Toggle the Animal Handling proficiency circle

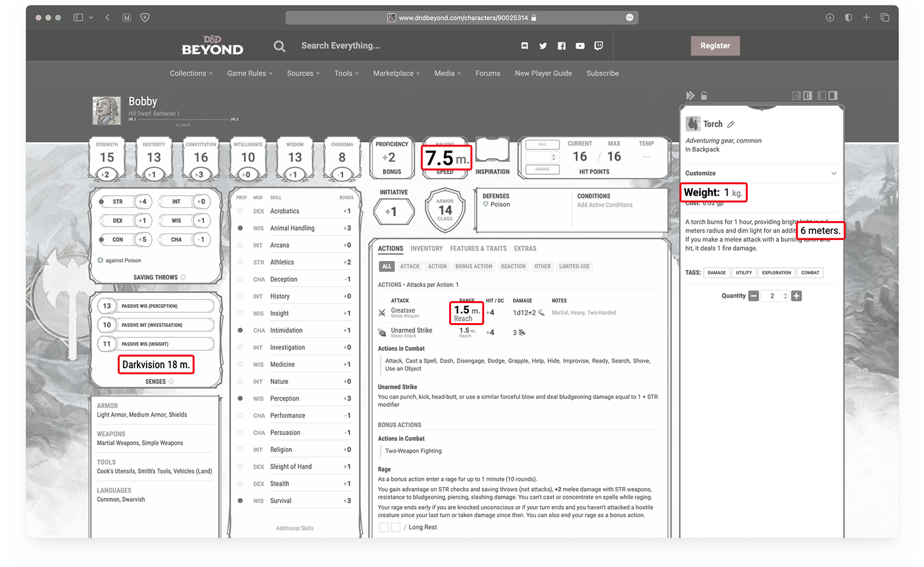pyautogui.click(x=240, y=228)
